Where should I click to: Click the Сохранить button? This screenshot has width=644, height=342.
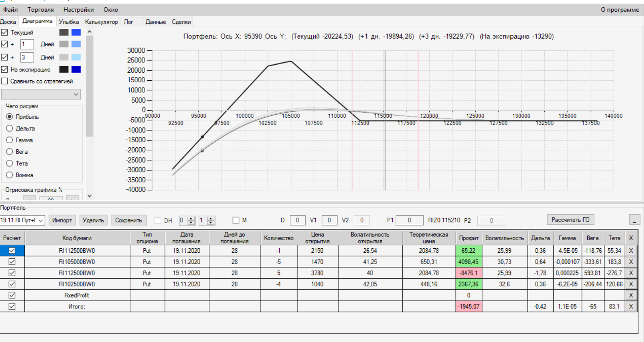128,220
